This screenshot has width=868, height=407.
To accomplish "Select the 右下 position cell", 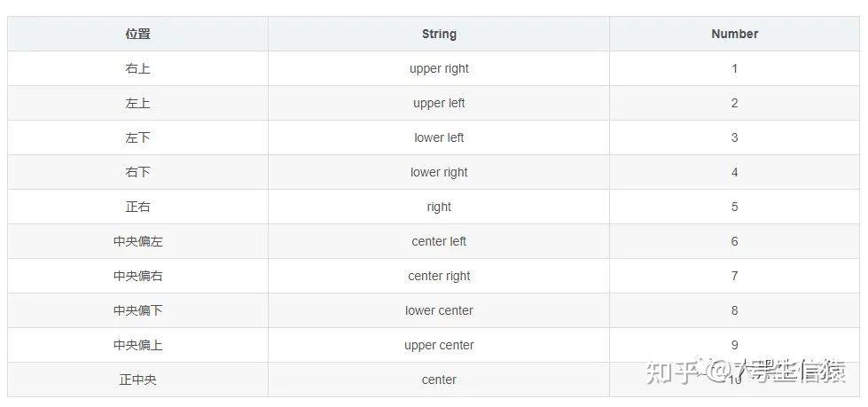I will click(x=137, y=172).
